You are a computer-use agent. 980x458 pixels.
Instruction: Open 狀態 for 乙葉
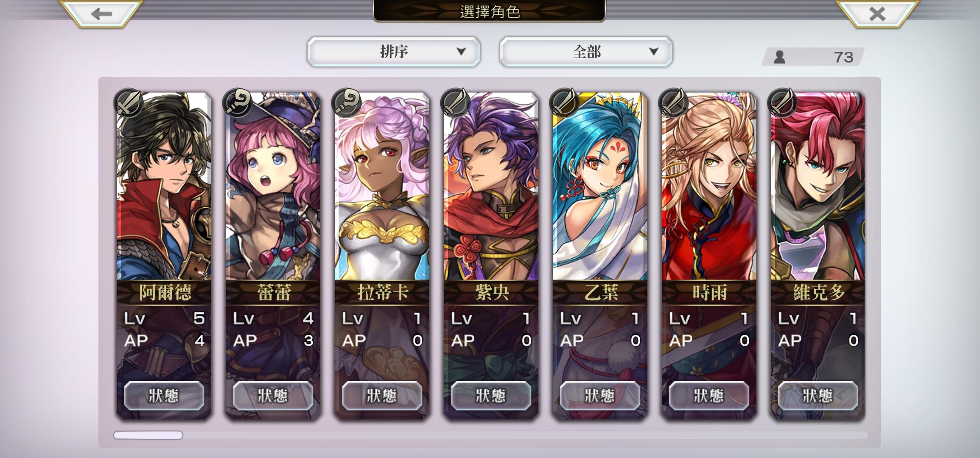coord(600,396)
